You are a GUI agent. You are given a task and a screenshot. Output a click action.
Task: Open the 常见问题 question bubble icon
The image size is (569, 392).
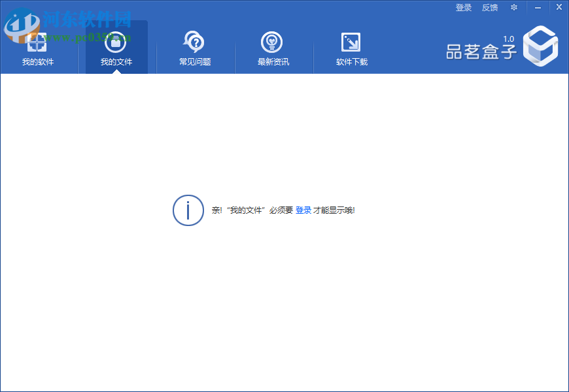point(194,41)
